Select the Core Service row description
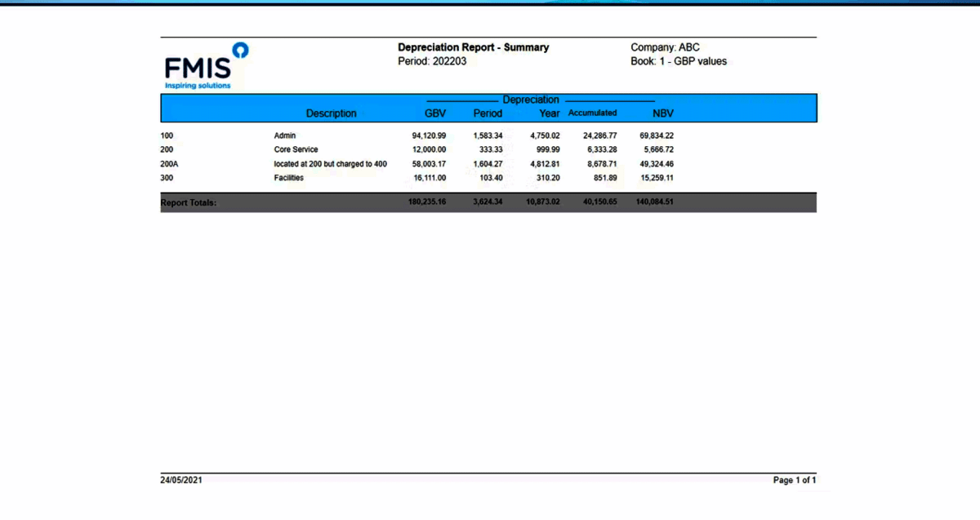The height and width of the screenshot is (520, 980). (x=295, y=150)
